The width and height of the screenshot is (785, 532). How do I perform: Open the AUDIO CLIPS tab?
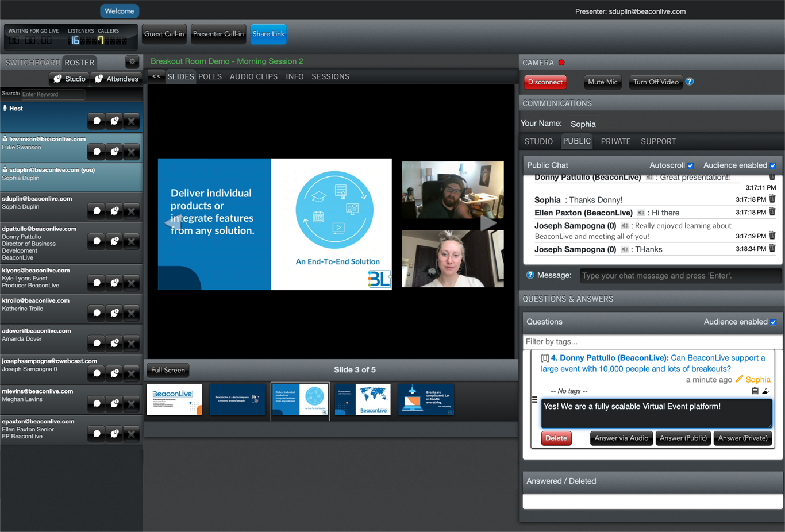pyautogui.click(x=253, y=76)
